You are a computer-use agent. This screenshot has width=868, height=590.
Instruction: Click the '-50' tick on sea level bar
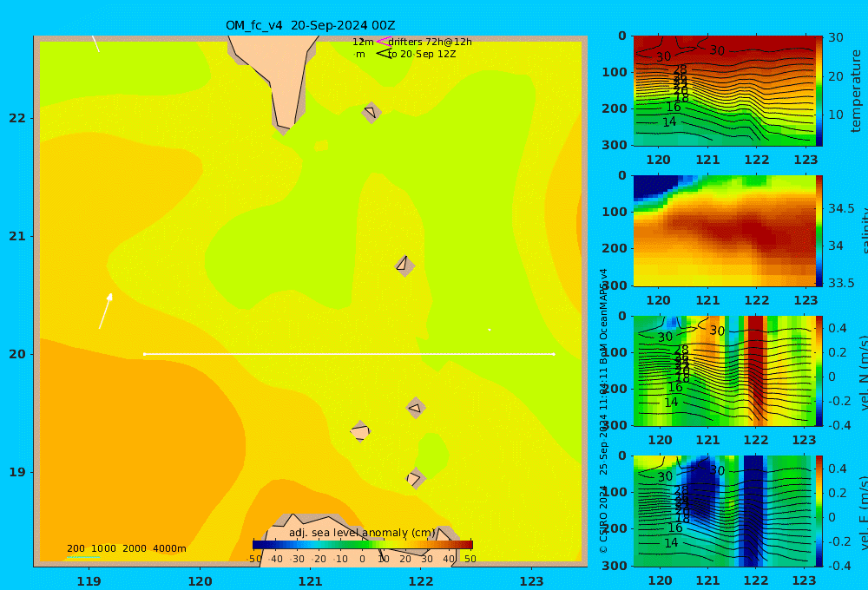(254, 559)
